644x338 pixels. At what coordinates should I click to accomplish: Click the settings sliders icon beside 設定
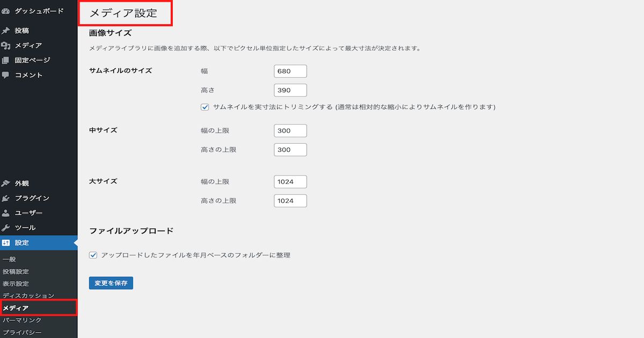[6, 243]
